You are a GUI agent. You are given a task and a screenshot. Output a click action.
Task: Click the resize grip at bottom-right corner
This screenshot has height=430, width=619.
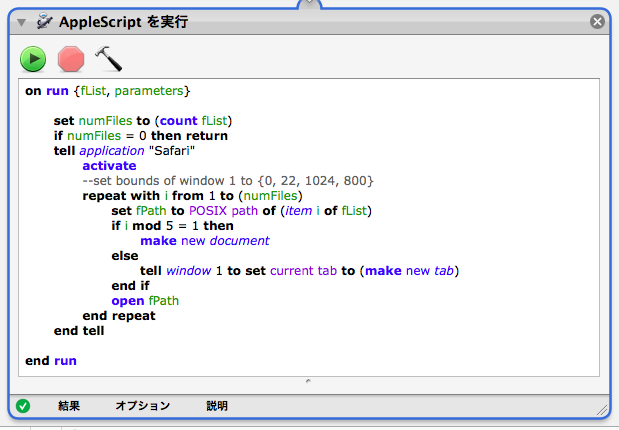point(601,408)
